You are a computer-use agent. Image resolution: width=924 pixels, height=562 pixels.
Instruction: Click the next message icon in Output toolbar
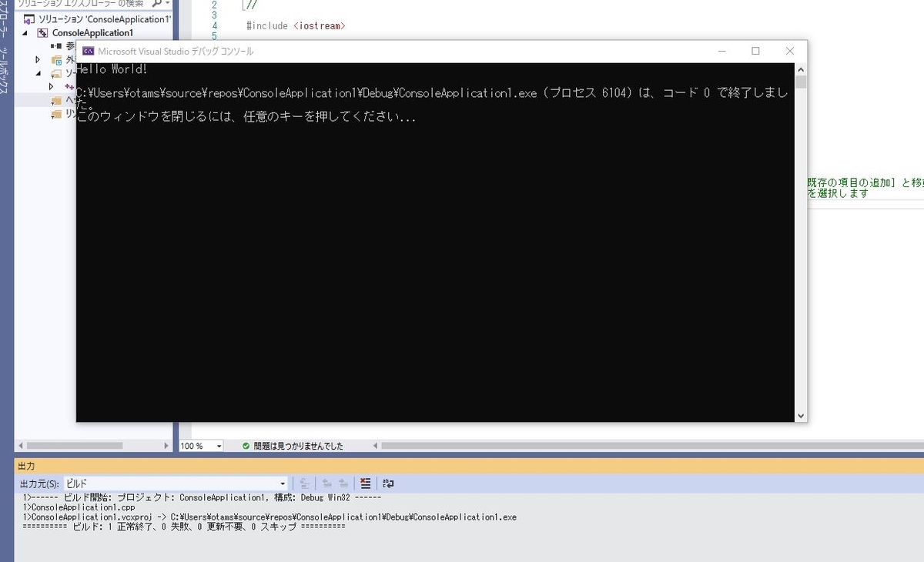coord(343,483)
